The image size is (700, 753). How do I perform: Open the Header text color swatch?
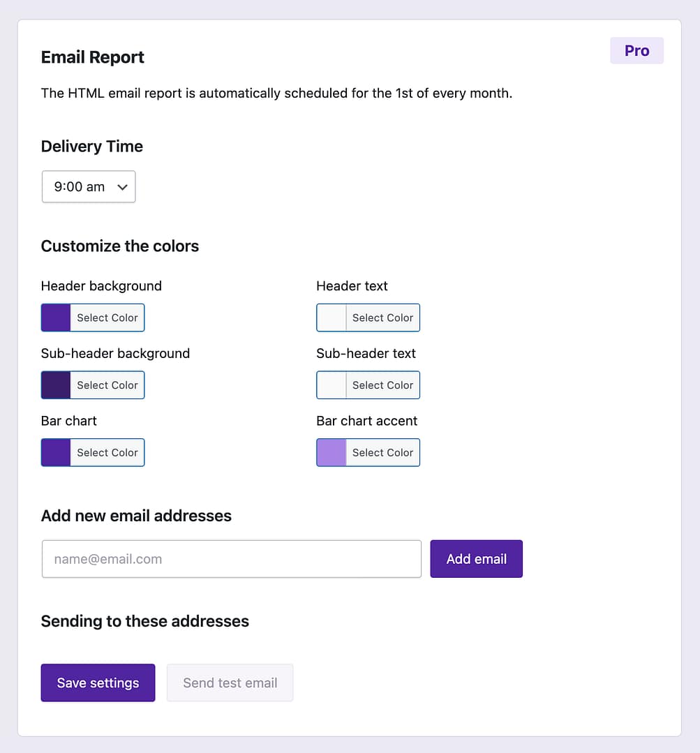(x=331, y=318)
